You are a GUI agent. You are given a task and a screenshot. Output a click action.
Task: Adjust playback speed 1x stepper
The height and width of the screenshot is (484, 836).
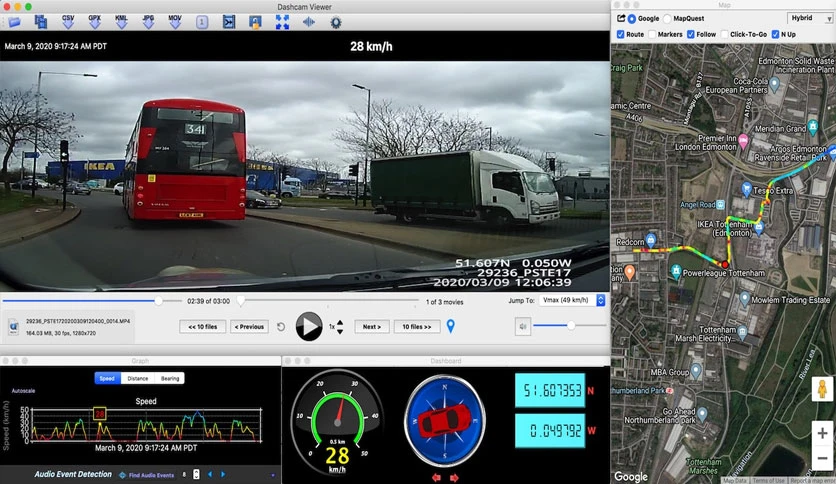340,327
